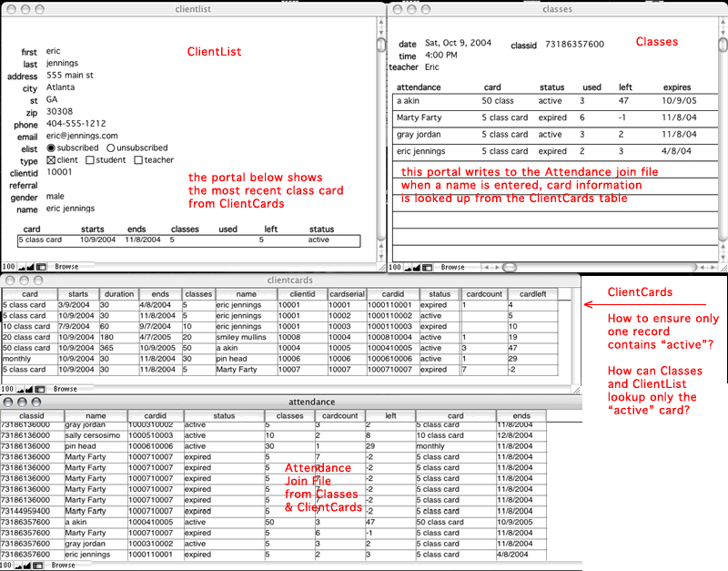Click ends column header in attendance table
The width and height of the screenshot is (728, 571).
click(x=521, y=416)
